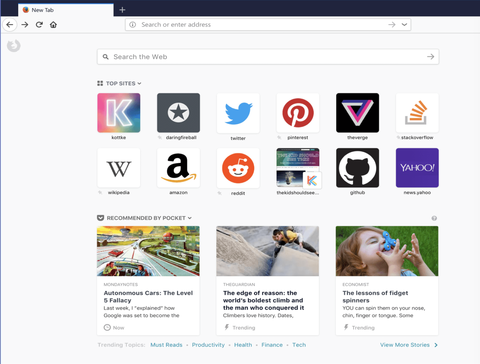Open the Tech trending topic
Viewport: 480px width, 364px height.
(x=299, y=345)
